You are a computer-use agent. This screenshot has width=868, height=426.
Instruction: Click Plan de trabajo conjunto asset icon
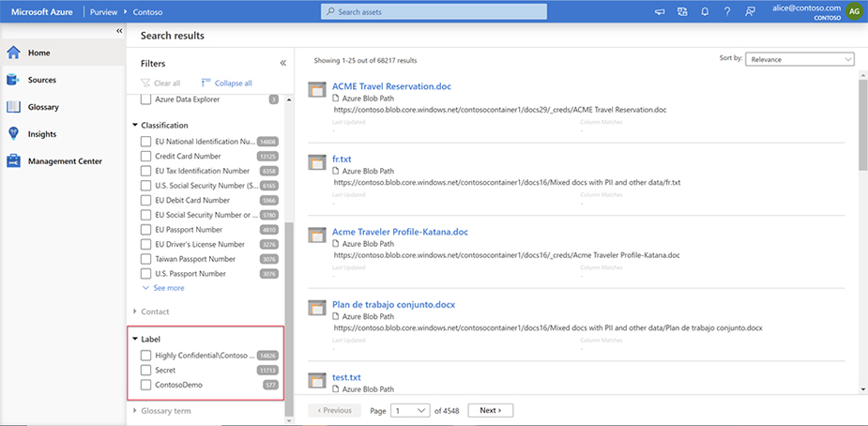pos(316,307)
